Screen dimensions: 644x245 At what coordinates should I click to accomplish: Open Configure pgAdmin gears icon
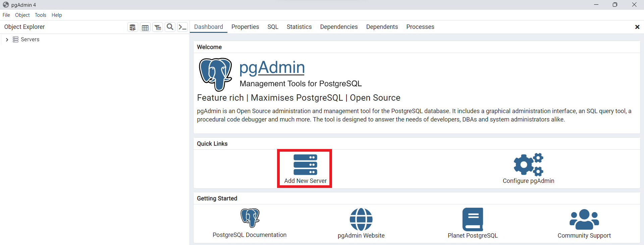[x=529, y=165]
